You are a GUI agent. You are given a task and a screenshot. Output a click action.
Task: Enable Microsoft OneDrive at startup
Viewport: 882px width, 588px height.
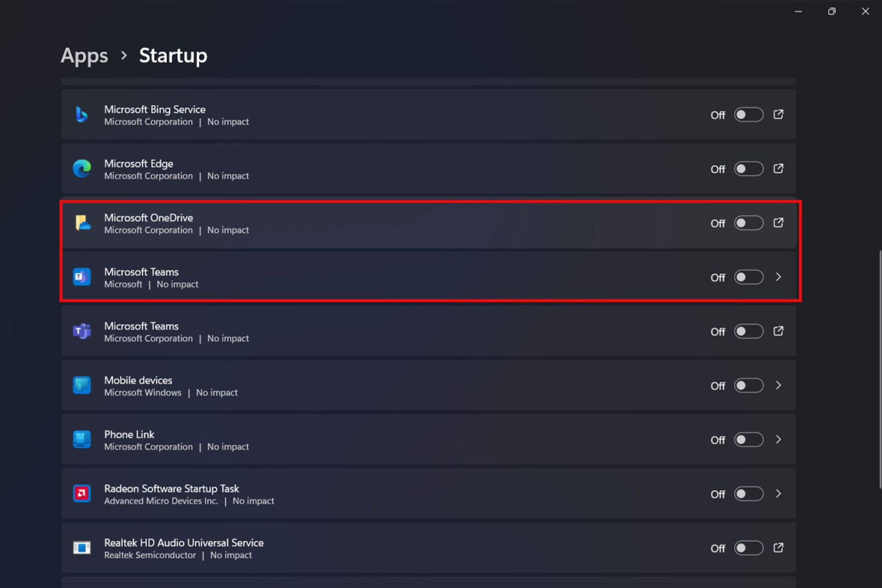pos(748,223)
